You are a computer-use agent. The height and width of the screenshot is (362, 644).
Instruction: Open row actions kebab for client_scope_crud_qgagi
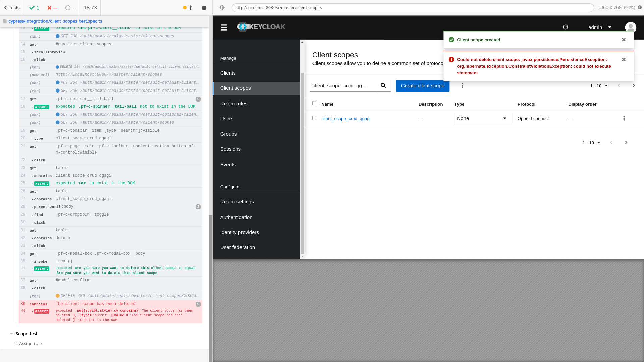pyautogui.click(x=624, y=118)
